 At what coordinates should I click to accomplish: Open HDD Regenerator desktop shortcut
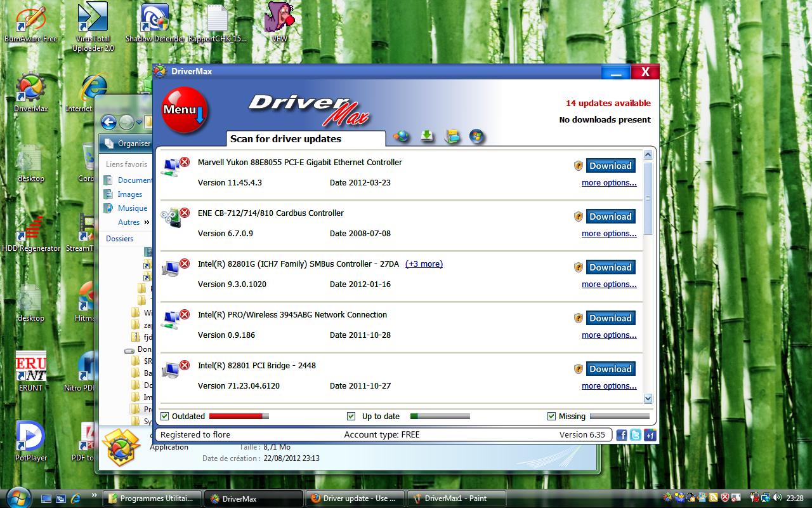[31, 234]
